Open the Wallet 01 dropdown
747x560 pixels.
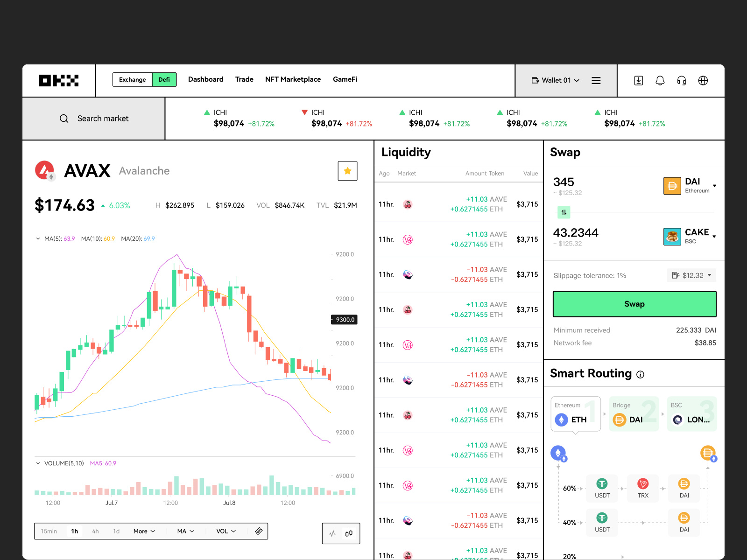click(x=555, y=80)
